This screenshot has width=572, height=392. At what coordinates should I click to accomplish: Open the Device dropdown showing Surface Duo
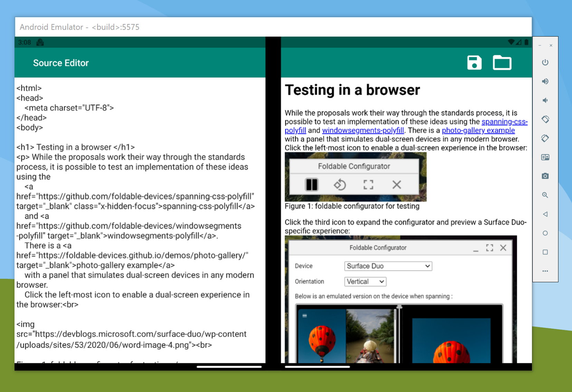(388, 266)
